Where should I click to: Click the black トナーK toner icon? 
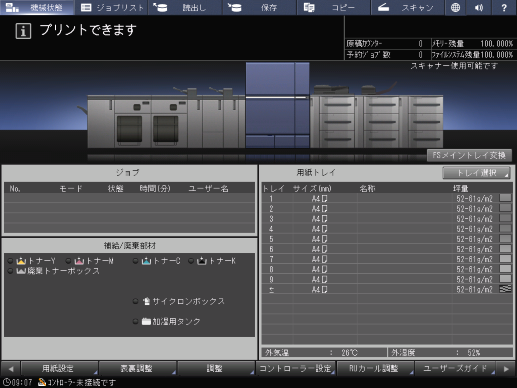[202, 261]
